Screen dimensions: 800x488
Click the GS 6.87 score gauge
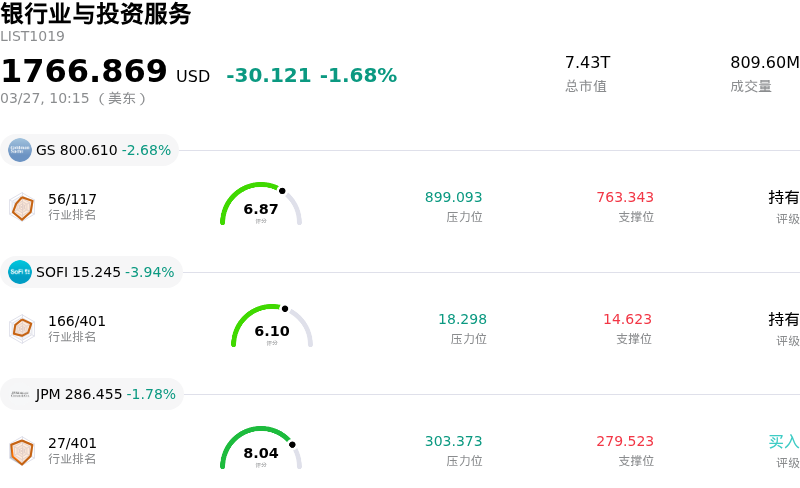pos(261,206)
